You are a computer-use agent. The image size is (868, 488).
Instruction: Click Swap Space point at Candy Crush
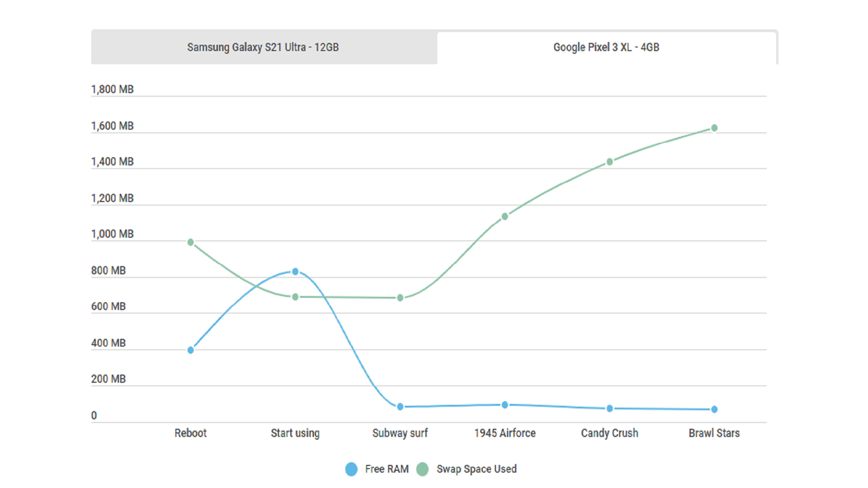pos(609,162)
